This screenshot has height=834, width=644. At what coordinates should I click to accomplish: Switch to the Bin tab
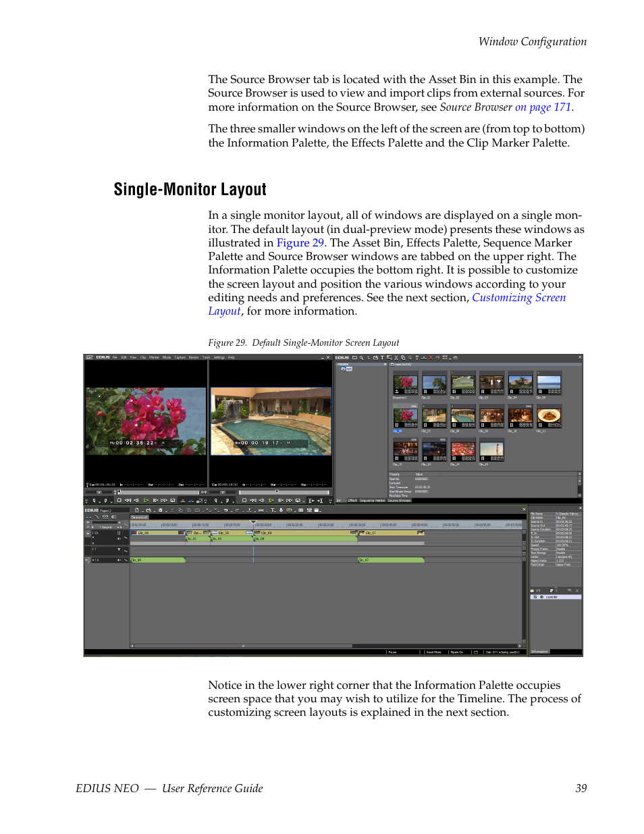tap(340, 500)
